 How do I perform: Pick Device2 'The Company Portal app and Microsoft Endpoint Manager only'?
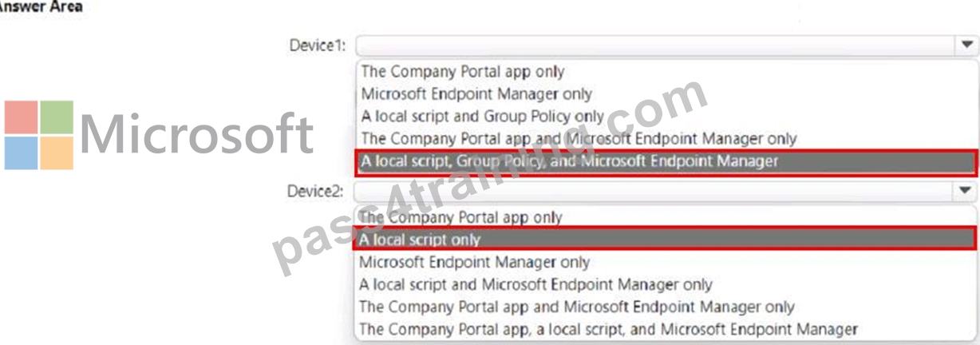pos(577,307)
